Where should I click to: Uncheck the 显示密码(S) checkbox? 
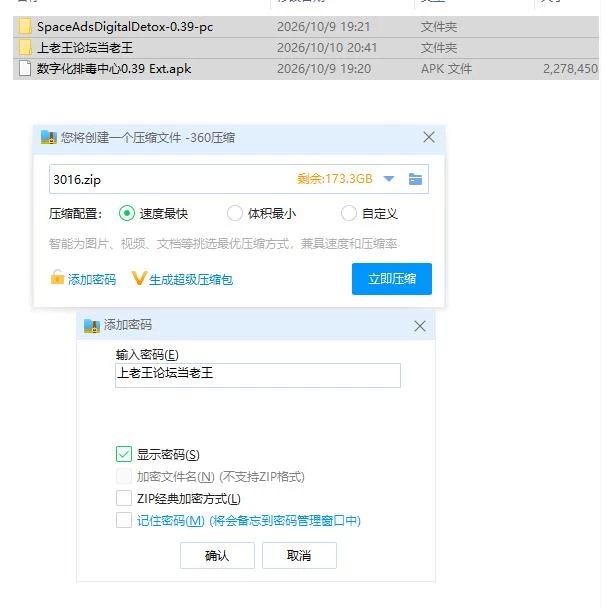point(124,454)
